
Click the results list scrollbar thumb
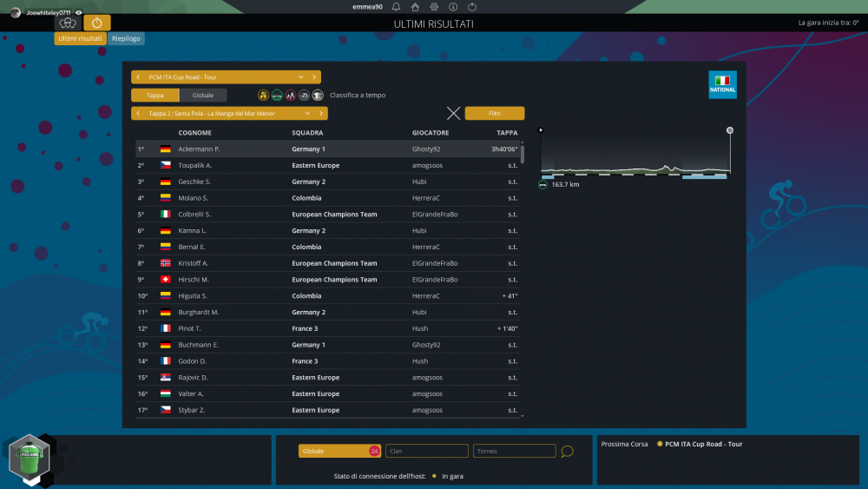(522, 154)
